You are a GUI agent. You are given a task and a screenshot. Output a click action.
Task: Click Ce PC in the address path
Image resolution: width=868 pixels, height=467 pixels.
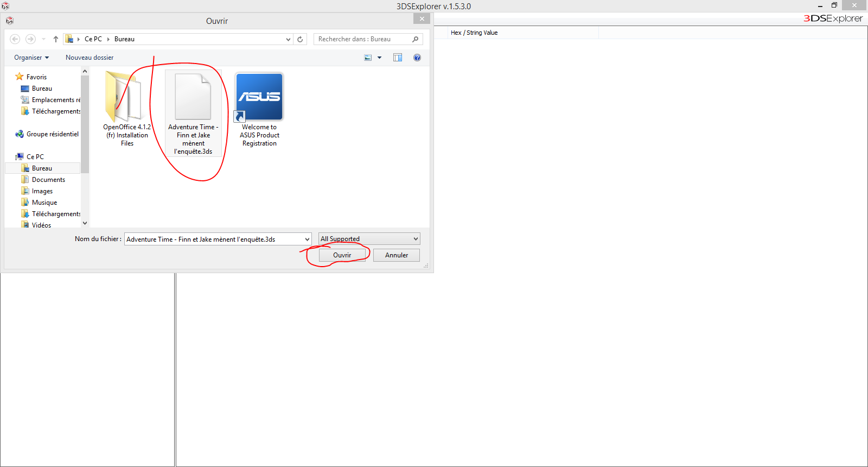93,39
